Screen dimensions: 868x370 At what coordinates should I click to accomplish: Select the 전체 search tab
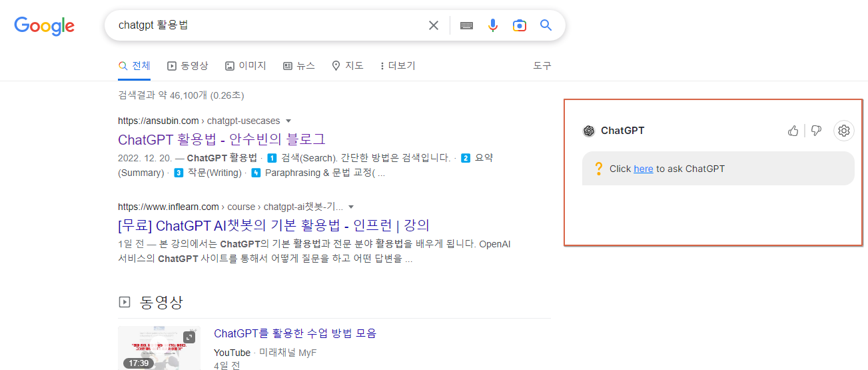click(135, 65)
